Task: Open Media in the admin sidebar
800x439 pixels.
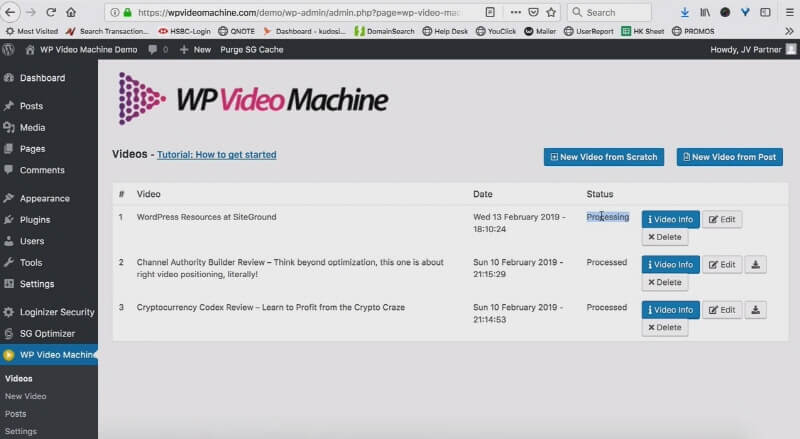Action: 32,128
